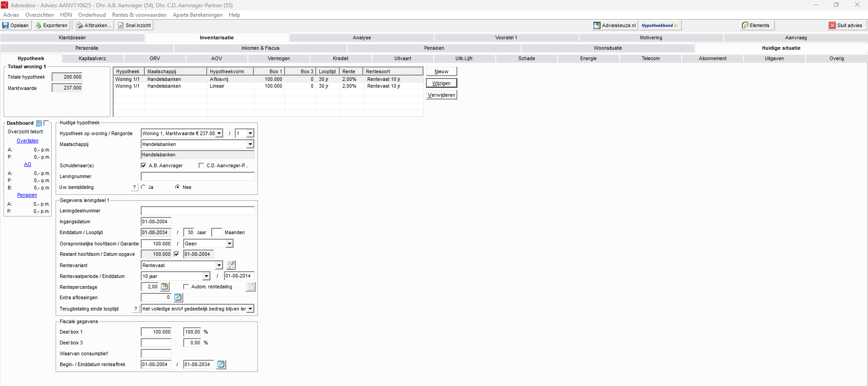The image size is (868, 386).
Task: Switch to the Kapitaalverz. tab
Action: (x=93, y=59)
